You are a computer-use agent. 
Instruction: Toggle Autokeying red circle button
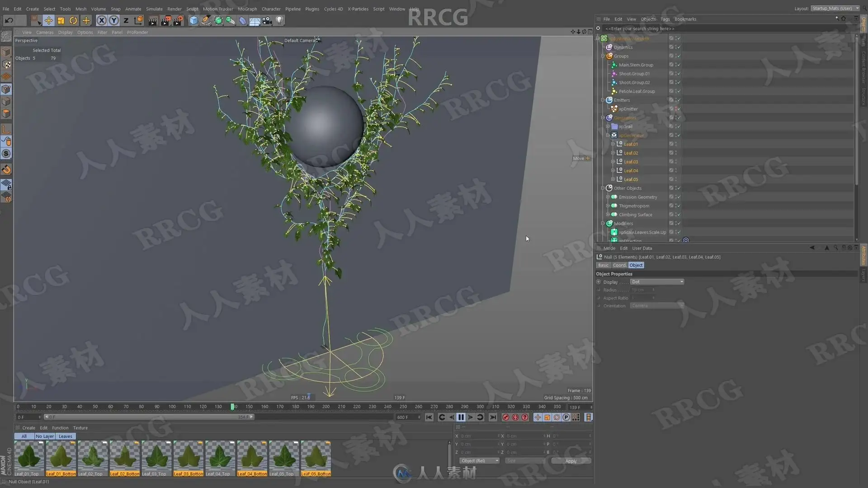(x=515, y=418)
